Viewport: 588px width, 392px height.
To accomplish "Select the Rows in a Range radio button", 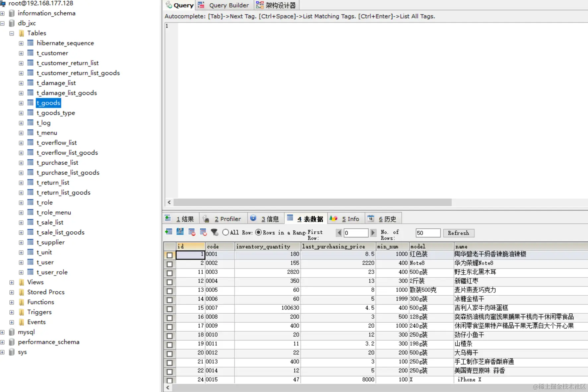I will click(258, 232).
